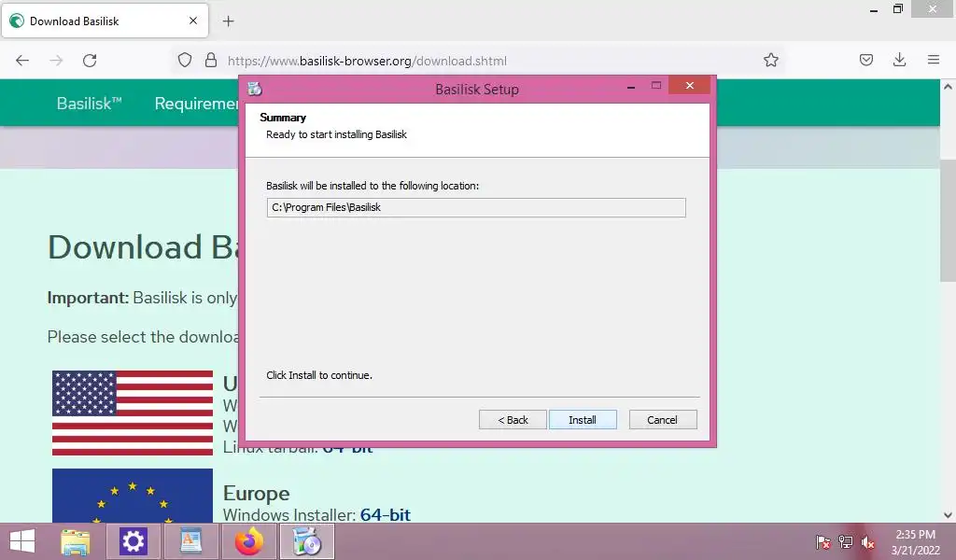
Task: Close the Download Basilisk tab
Action: (x=193, y=21)
